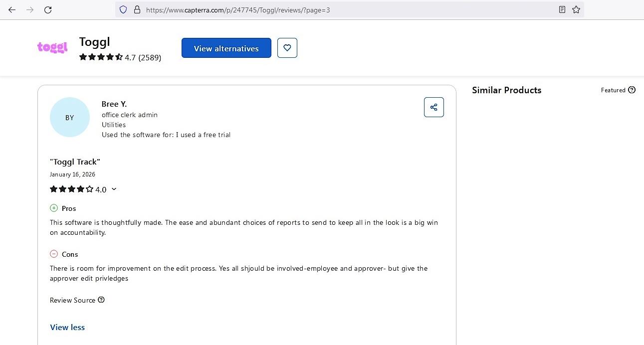
Task: Click the red minus Cons icon
Action: (x=54, y=254)
